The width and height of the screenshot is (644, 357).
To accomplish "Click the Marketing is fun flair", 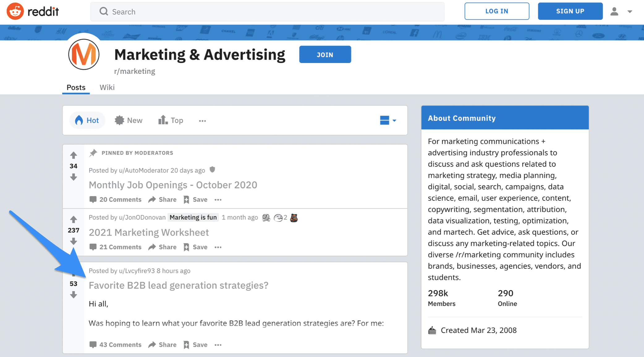I will point(193,217).
